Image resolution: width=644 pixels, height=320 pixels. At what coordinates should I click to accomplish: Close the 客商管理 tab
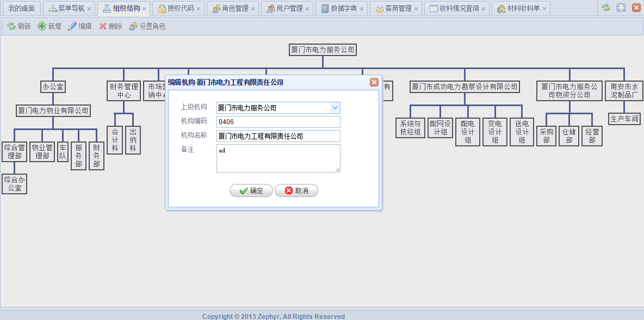click(x=416, y=9)
